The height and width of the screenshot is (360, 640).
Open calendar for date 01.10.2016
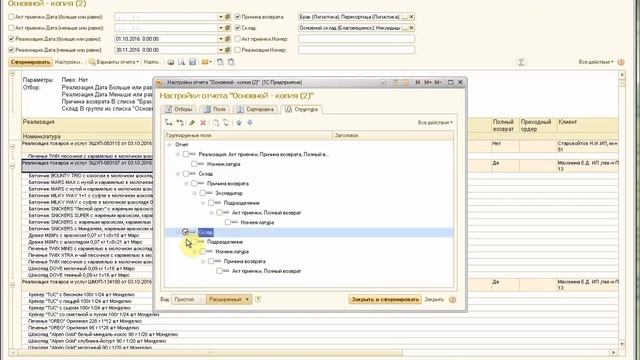coord(228,39)
